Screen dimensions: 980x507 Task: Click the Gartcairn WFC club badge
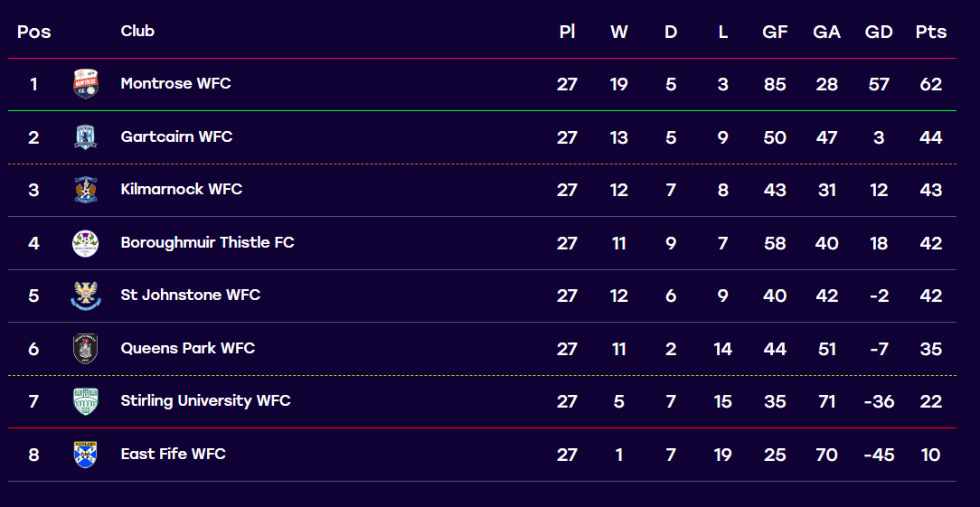coord(86,136)
